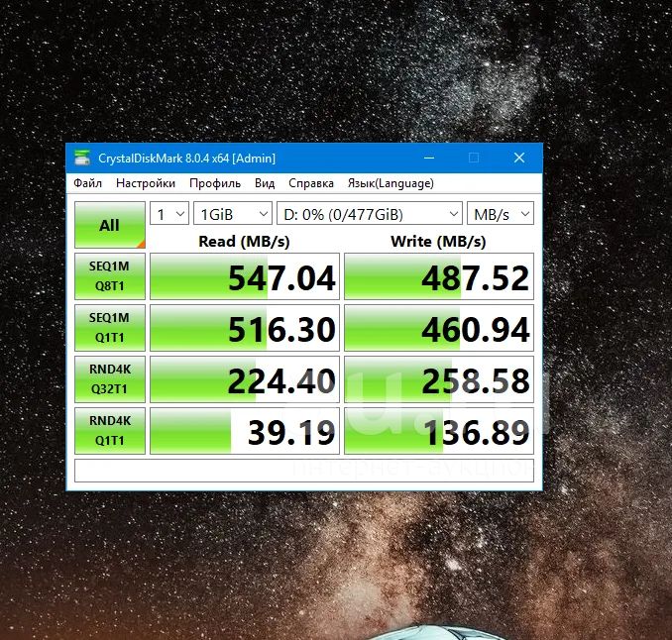
Task: Open the Настройки menu
Action: [x=146, y=183]
